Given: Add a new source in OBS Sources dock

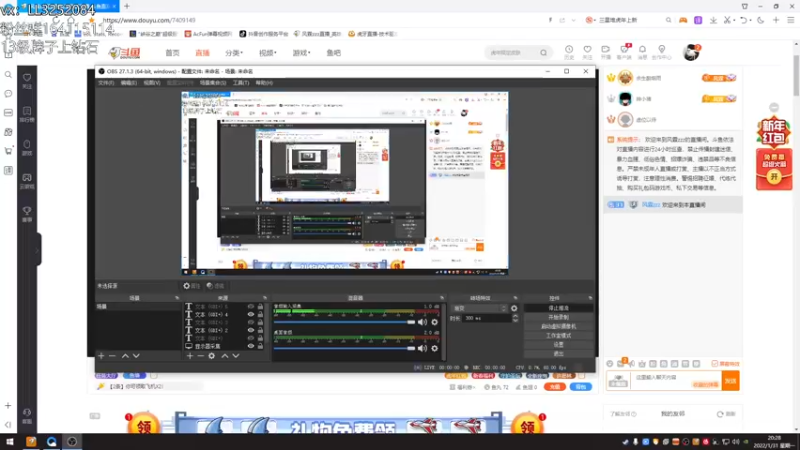Looking at the screenshot, I should [190, 356].
